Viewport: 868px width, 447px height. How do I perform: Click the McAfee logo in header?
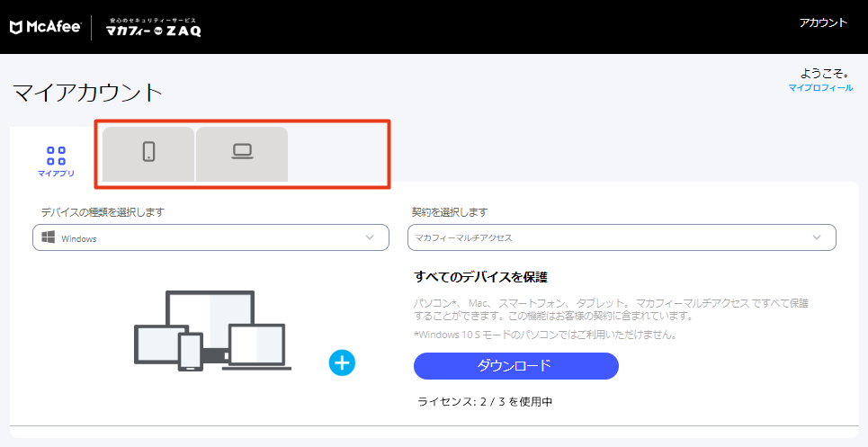coord(45,27)
